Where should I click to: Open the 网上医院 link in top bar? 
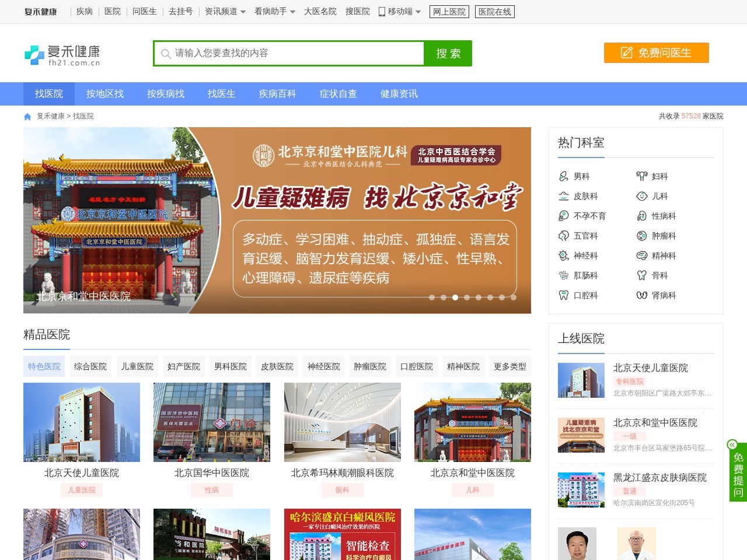(x=449, y=12)
